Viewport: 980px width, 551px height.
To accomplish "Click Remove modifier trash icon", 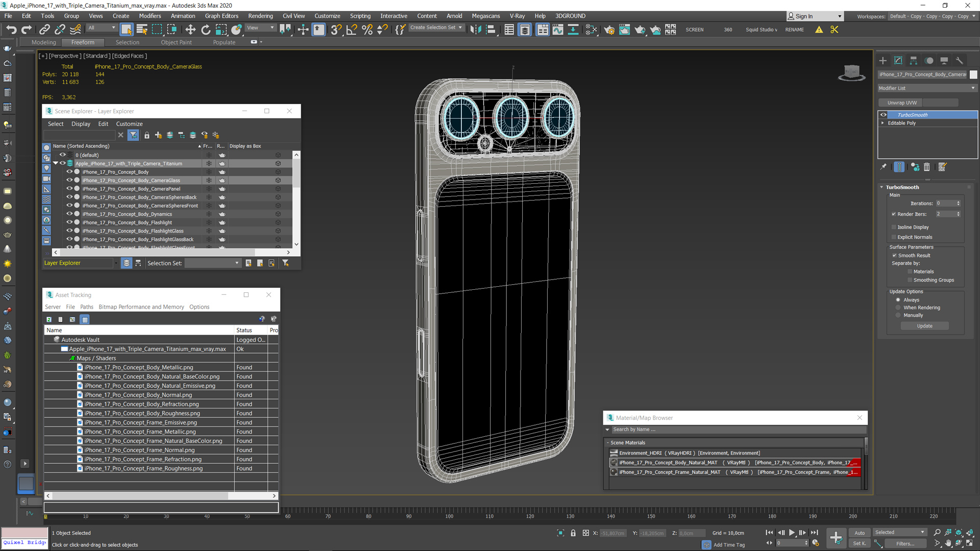I will pyautogui.click(x=927, y=167).
